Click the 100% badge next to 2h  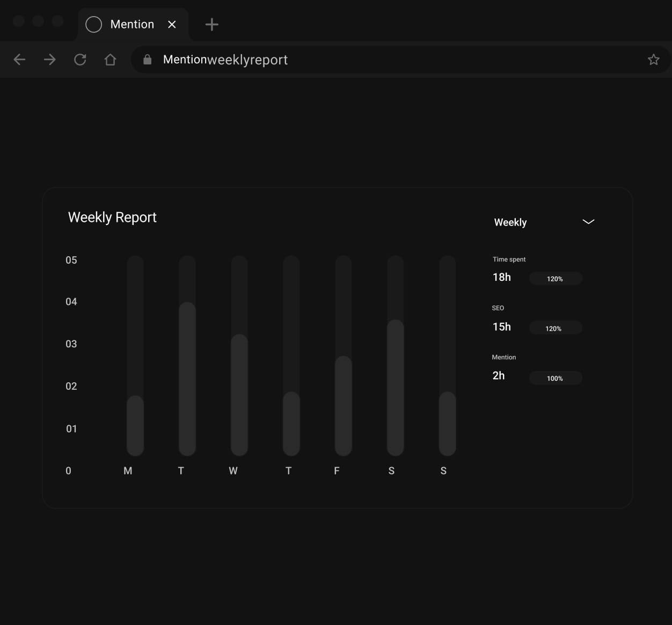(556, 378)
